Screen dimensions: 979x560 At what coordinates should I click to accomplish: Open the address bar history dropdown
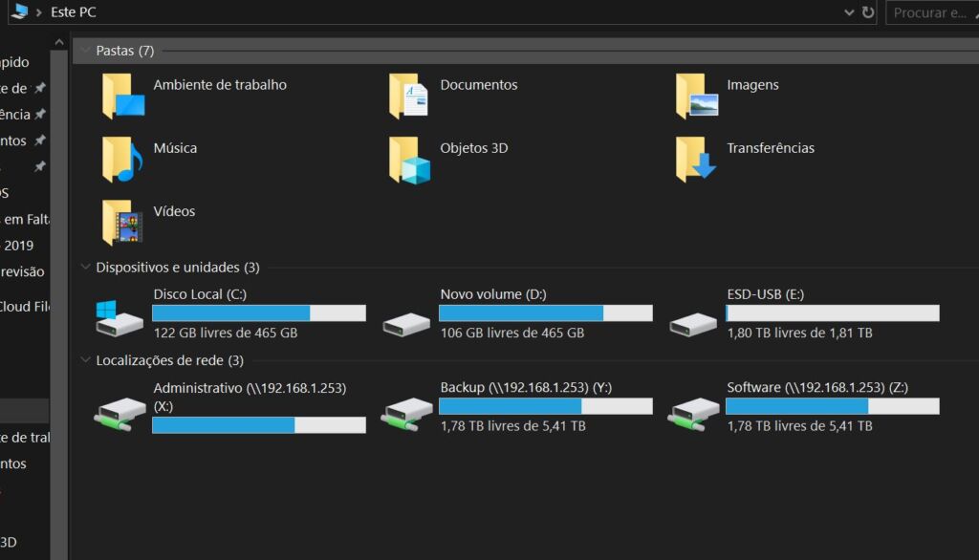849,12
